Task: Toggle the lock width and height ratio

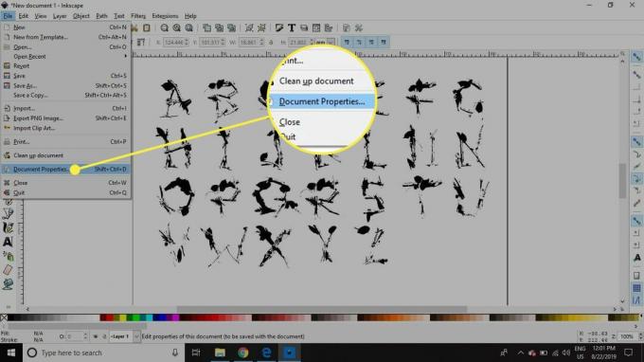Action: (x=271, y=42)
